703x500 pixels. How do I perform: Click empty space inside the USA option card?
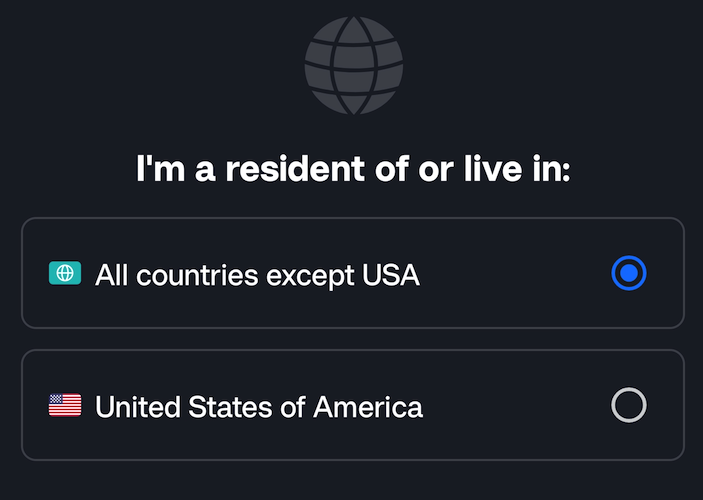tap(516, 405)
